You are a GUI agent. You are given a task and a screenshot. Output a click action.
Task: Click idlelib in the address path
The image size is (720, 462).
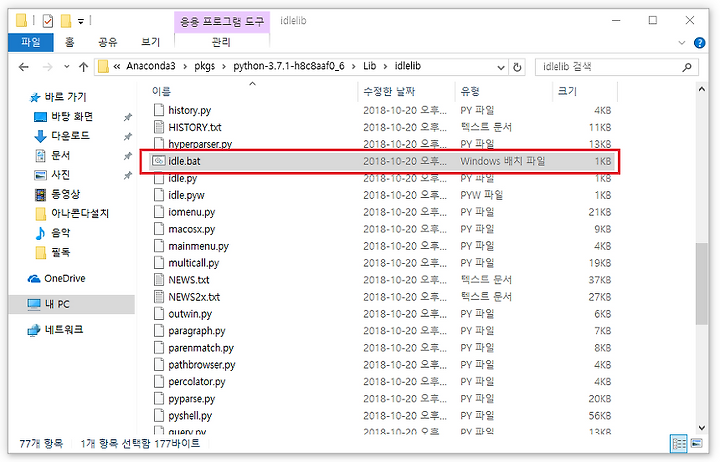[408, 66]
